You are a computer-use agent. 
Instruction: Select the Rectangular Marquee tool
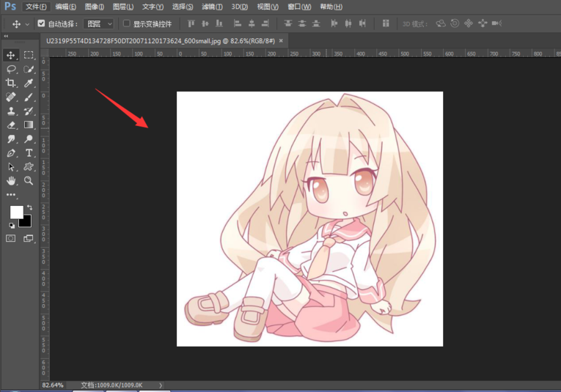coord(29,55)
